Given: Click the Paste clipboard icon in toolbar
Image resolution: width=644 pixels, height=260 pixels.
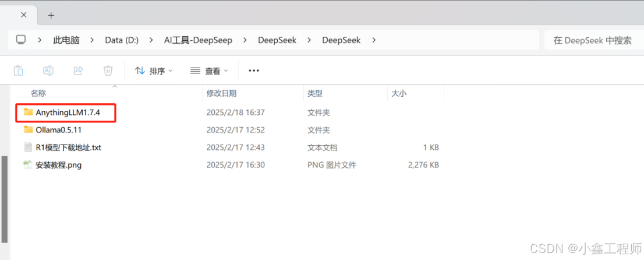Looking at the screenshot, I should (19, 71).
